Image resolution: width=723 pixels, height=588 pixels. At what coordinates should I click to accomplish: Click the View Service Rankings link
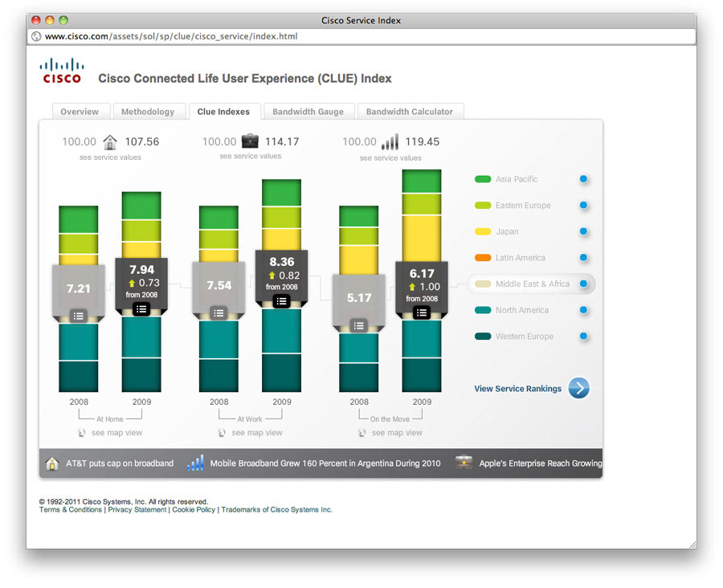(x=518, y=388)
